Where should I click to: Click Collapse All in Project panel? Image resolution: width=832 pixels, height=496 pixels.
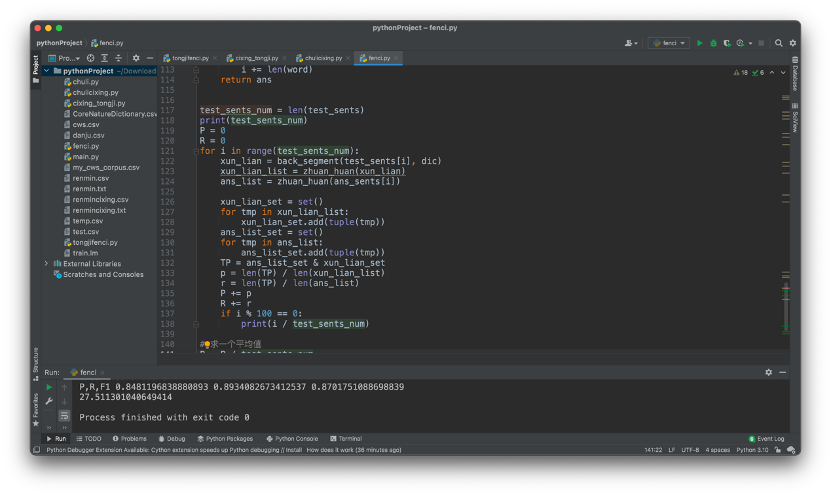tap(118, 58)
